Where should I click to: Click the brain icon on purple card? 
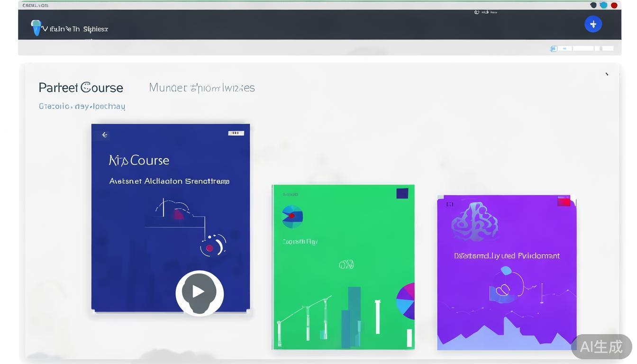474,221
